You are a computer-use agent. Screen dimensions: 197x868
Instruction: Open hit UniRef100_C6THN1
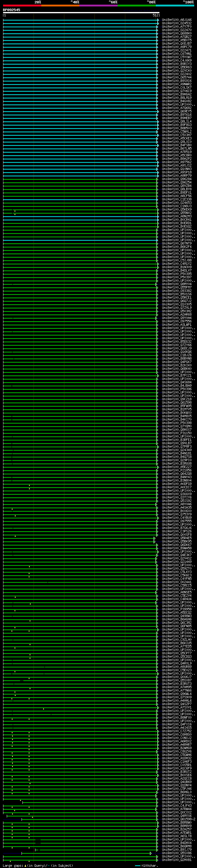tap(177, 54)
